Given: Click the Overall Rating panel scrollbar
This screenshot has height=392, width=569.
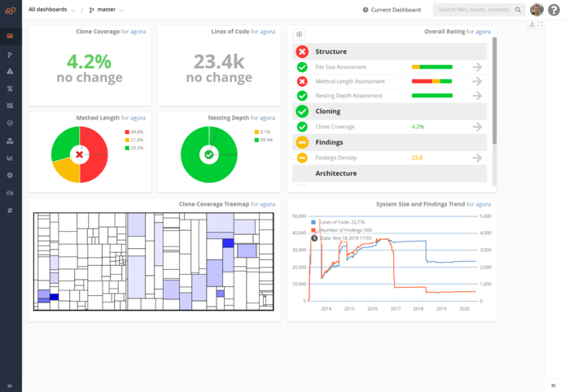Looking at the screenshot, I should click(x=494, y=90).
